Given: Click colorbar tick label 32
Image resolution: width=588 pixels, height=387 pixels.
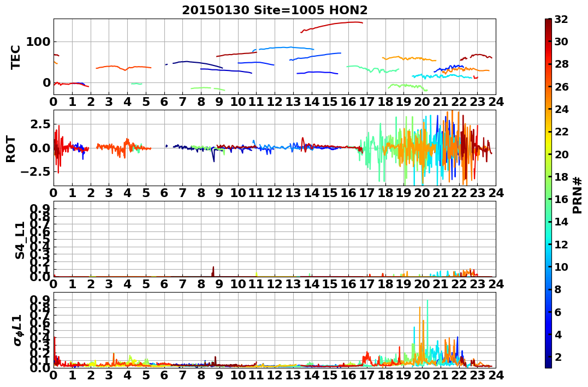Looking at the screenshot, I should click(561, 19).
